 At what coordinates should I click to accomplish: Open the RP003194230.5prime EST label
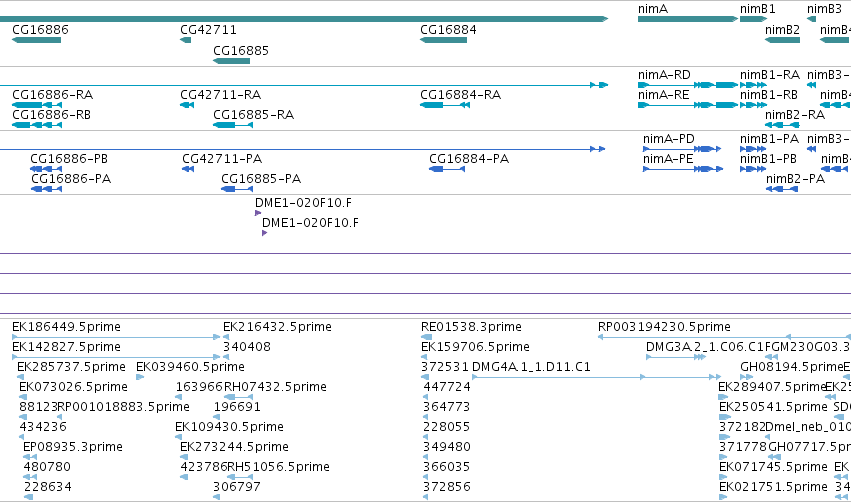(x=664, y=327)
